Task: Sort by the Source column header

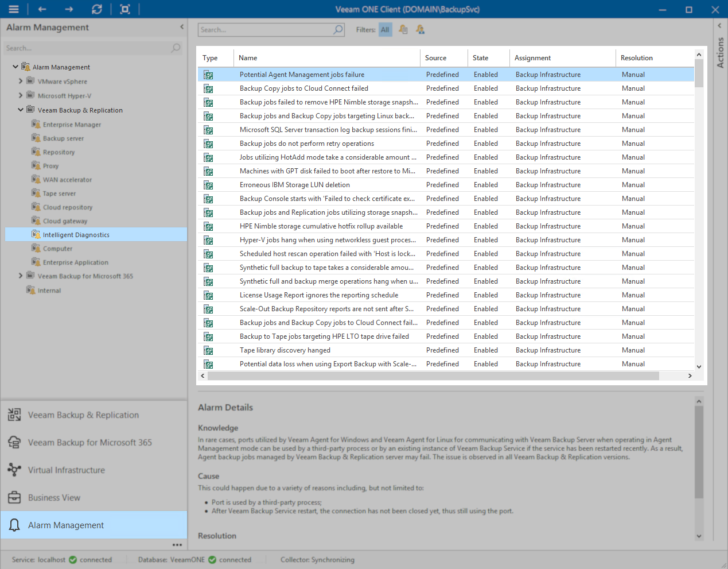Action: point(444,58)
